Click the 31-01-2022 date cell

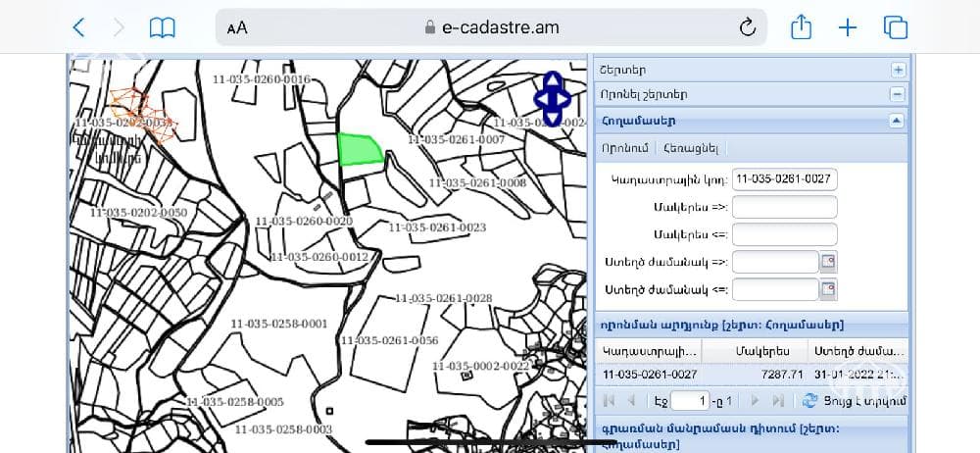[x=859, y=375]
